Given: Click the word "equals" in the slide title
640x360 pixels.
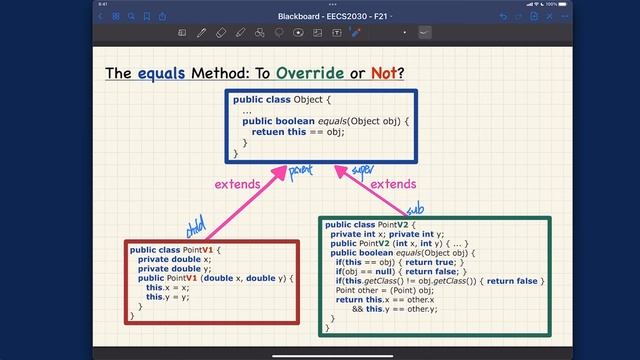Looking at the screenshot, I should pos(161,73).
